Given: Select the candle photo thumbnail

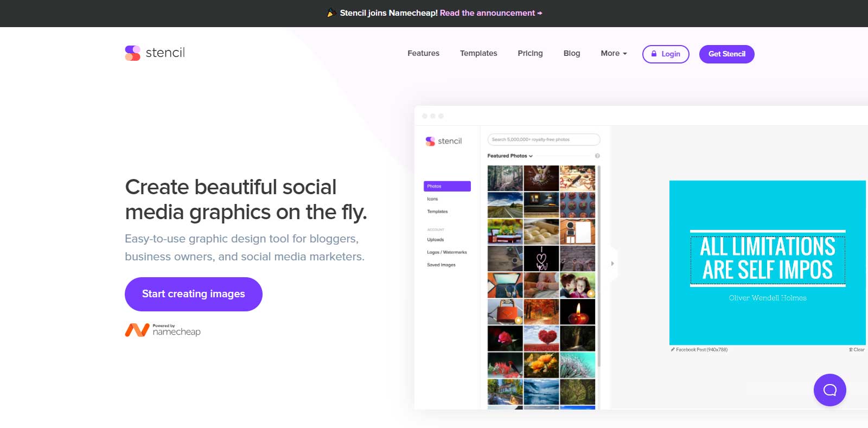Looking at the screenshot, I should [x=577, y=311].
